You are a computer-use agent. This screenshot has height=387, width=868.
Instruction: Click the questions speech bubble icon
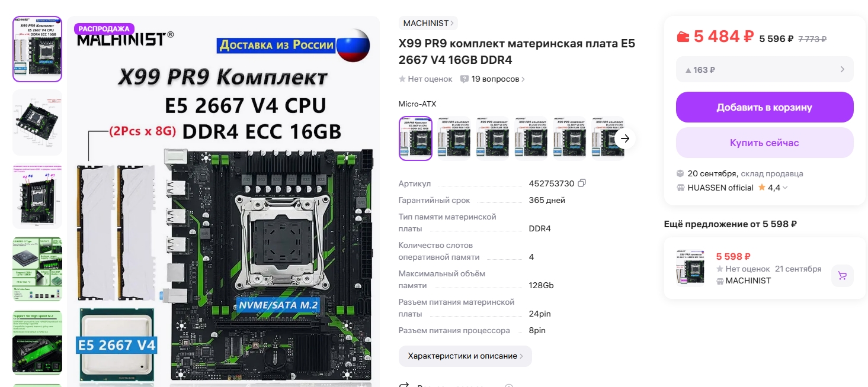coord(465,79)
